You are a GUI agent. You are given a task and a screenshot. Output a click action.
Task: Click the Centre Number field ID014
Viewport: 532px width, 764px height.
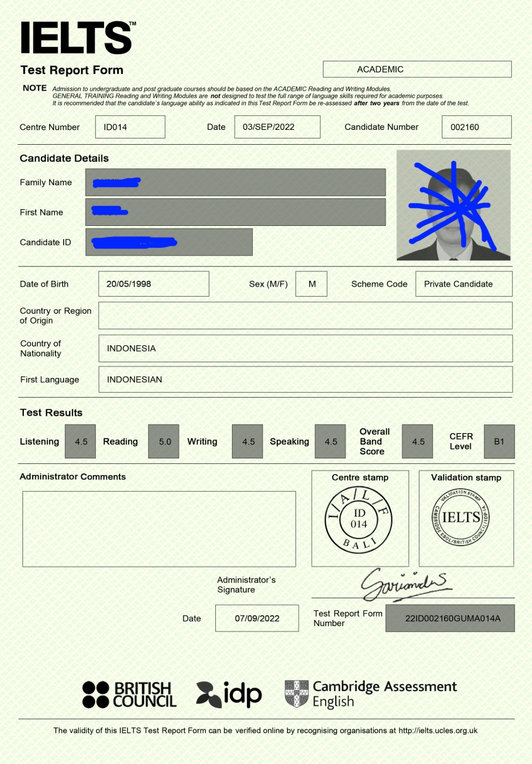[130, 127]
